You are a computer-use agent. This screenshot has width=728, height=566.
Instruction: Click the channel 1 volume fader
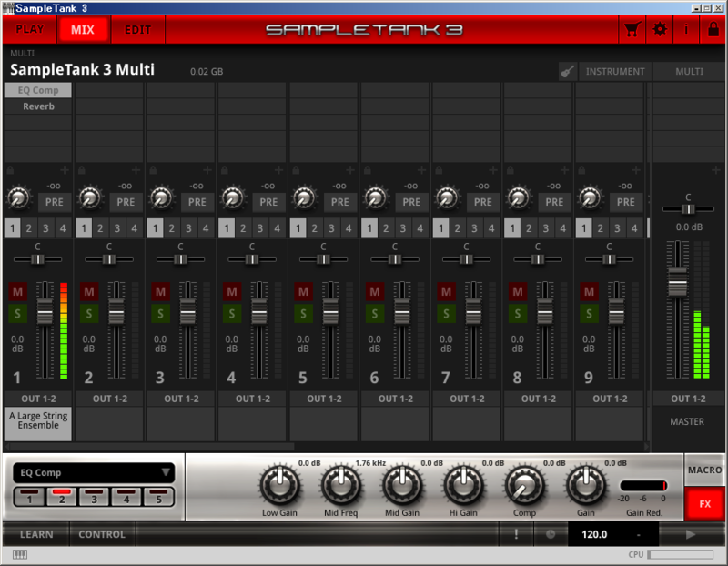(45, 312)
